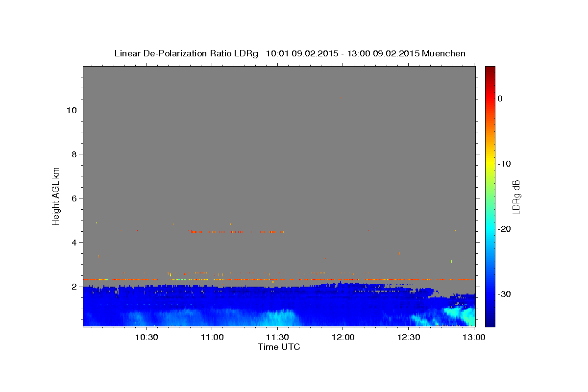Click the '10:01 09.02.2015' start time in title
The width and height of the screenshot is (588, 392).
click(301, 53)
